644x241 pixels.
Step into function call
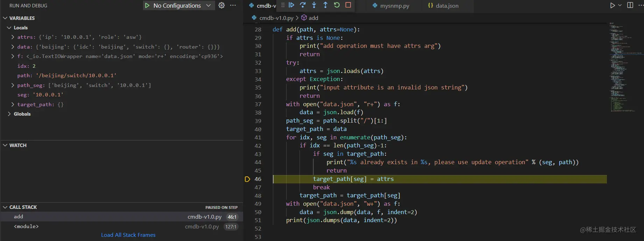pyautogui.click(x=314, y=5)
